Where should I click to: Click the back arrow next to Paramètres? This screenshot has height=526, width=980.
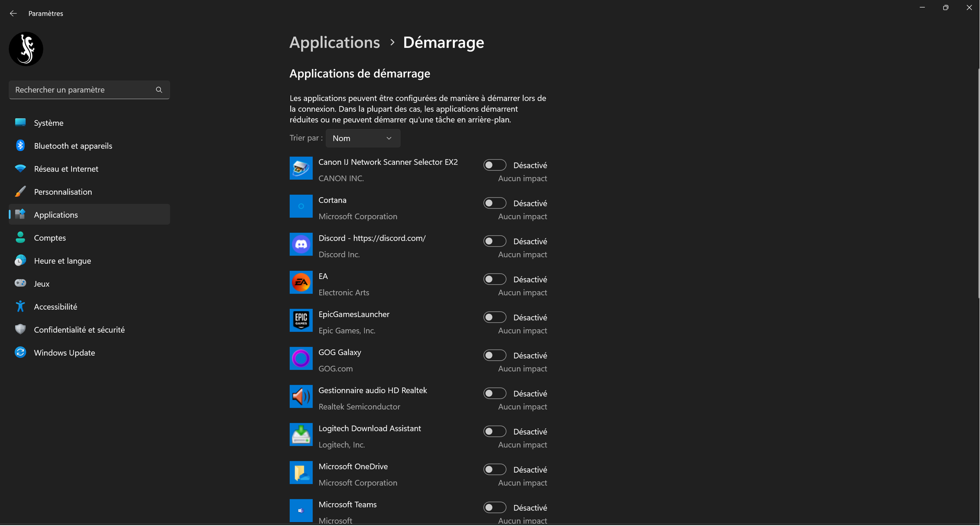13,14
